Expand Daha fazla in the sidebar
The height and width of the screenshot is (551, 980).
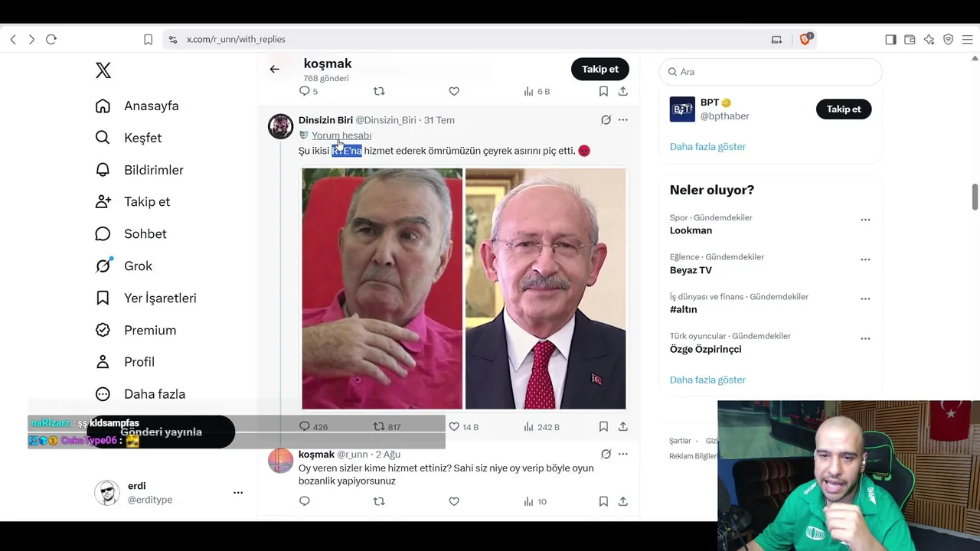coord(140,394)
